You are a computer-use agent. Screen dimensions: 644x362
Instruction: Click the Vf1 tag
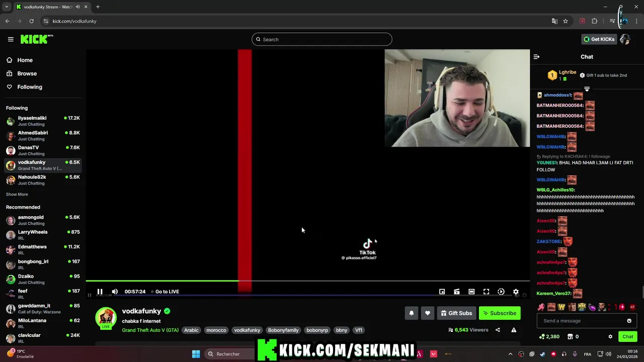coord(359,330)
